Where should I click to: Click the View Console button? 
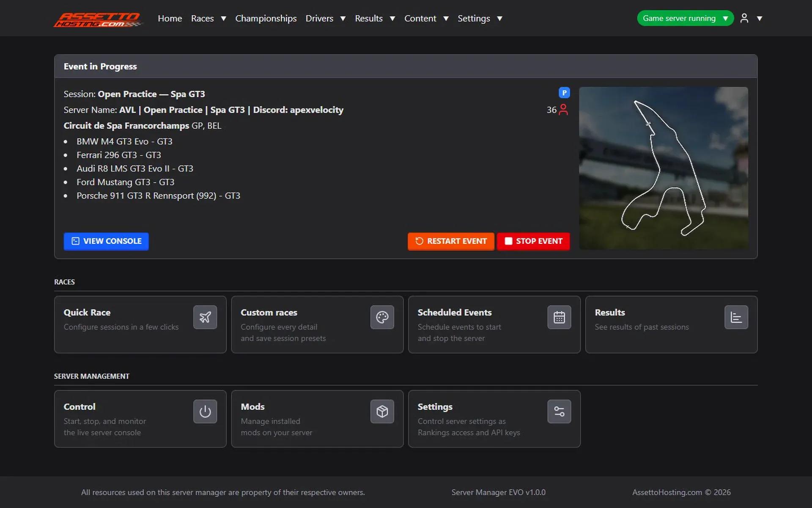coord(106,241)
